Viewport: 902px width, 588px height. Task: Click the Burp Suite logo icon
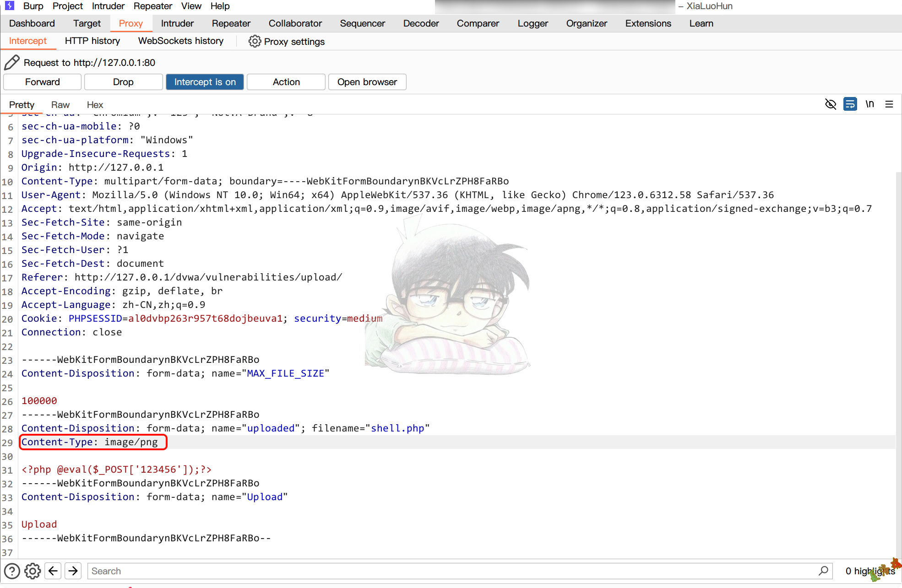click(10, 5)
